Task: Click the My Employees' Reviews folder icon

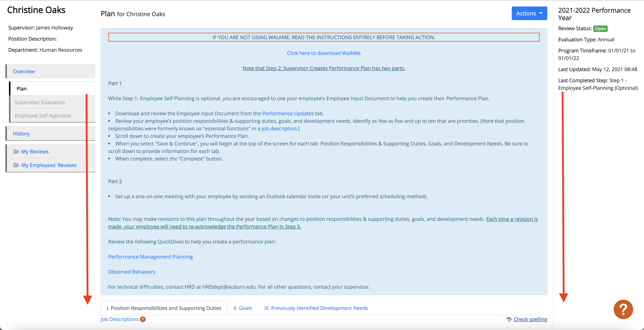Action: tap(16, 165)
